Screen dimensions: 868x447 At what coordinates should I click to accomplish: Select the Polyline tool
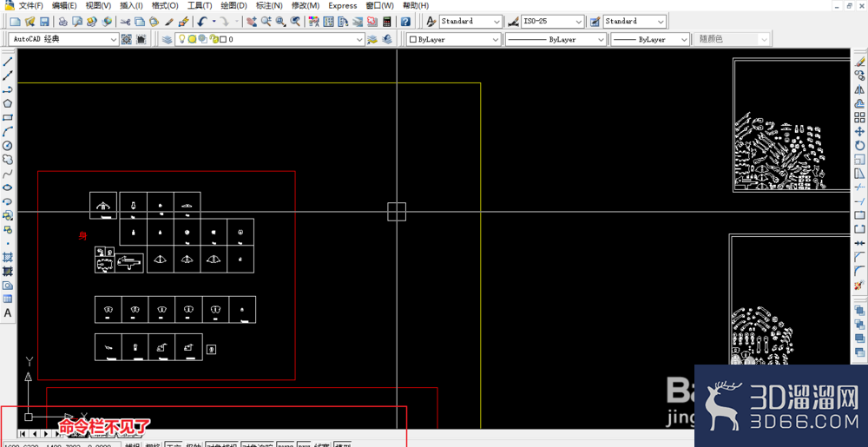pyautogui.click(x=8, y=89)
